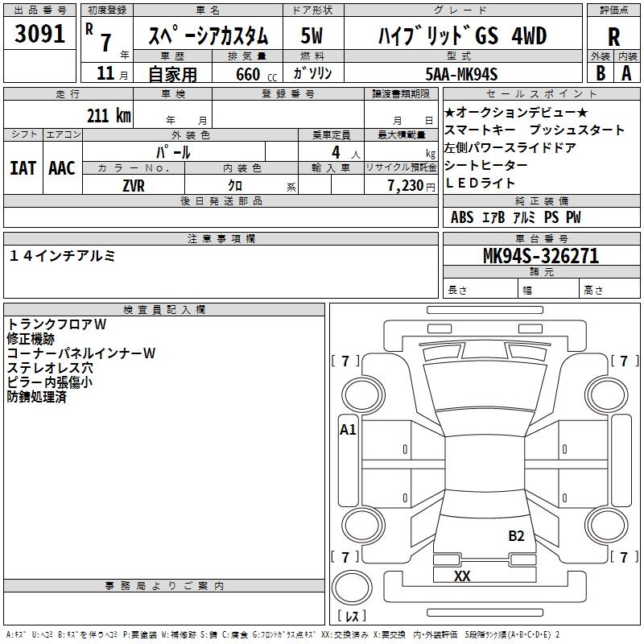644x644 pixels.
Task: Click the model code 5AA-MK94S
Action: click(462, 74)
